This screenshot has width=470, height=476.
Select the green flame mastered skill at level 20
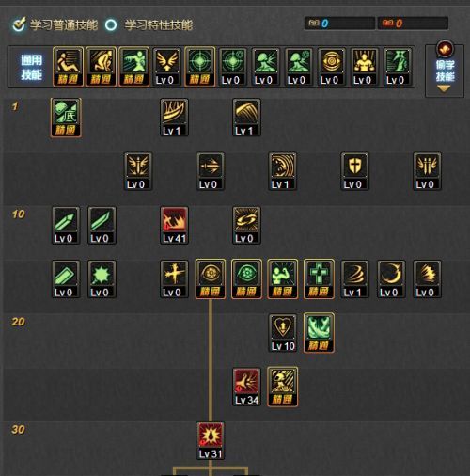click(x=319, y=333)
